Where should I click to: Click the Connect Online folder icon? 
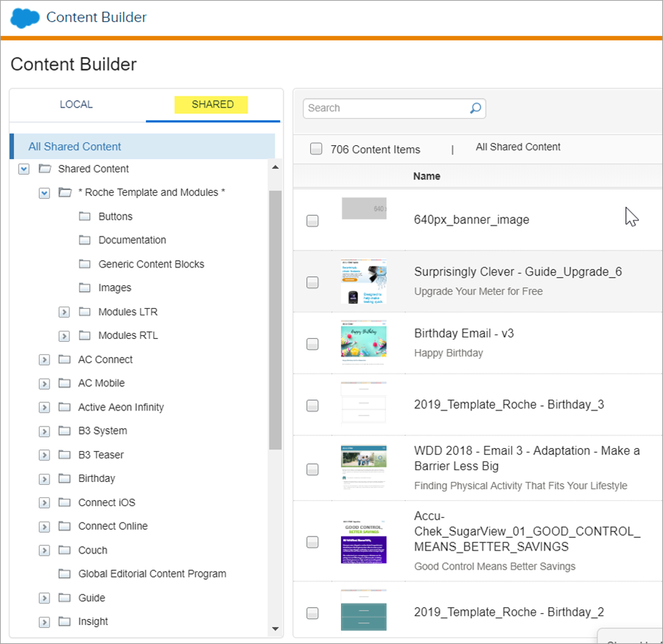pos(64,526)
